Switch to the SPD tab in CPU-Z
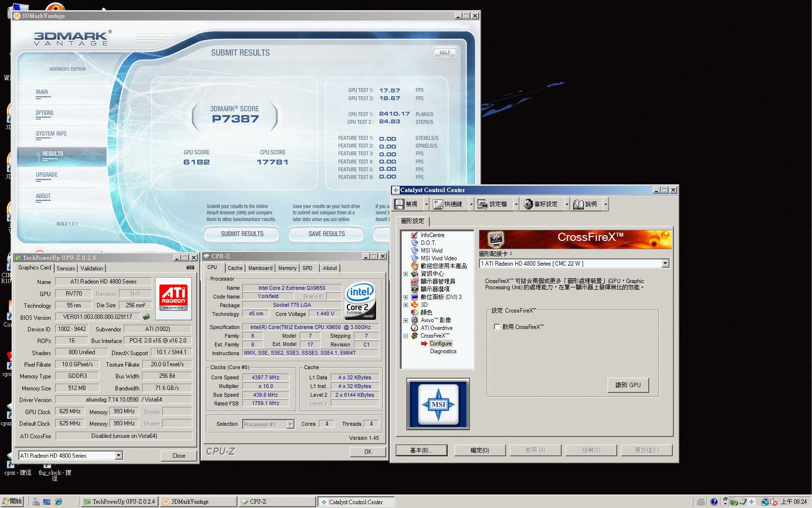812x508 pixels. coord(307,268)
